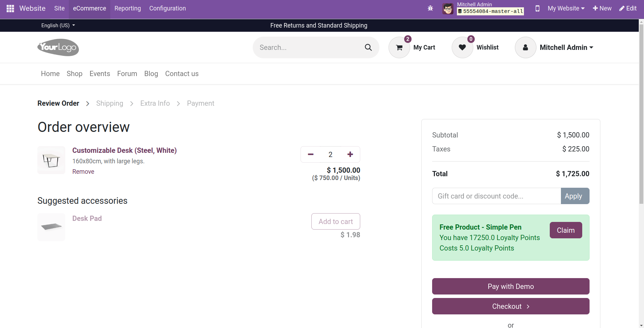Open the eCommerce menu
The image size is (644, 328).
tap(89, 8)
